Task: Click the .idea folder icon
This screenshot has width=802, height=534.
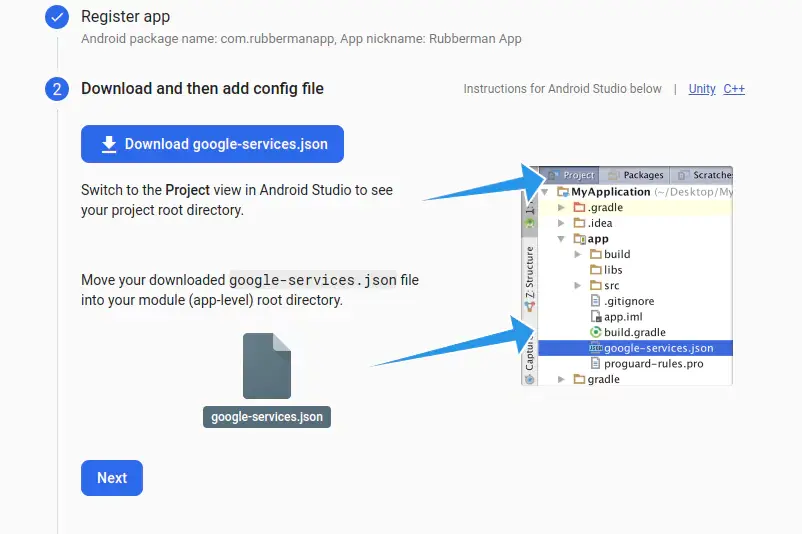Action: click(579, 223)
